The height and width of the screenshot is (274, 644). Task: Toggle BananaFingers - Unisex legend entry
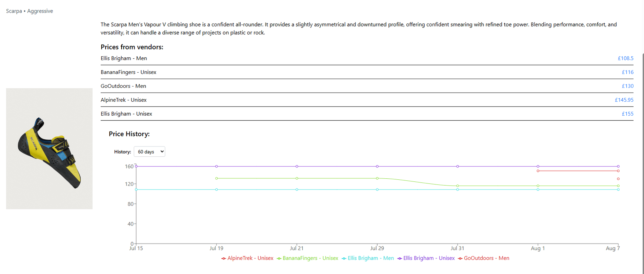(x=307, y=258)
